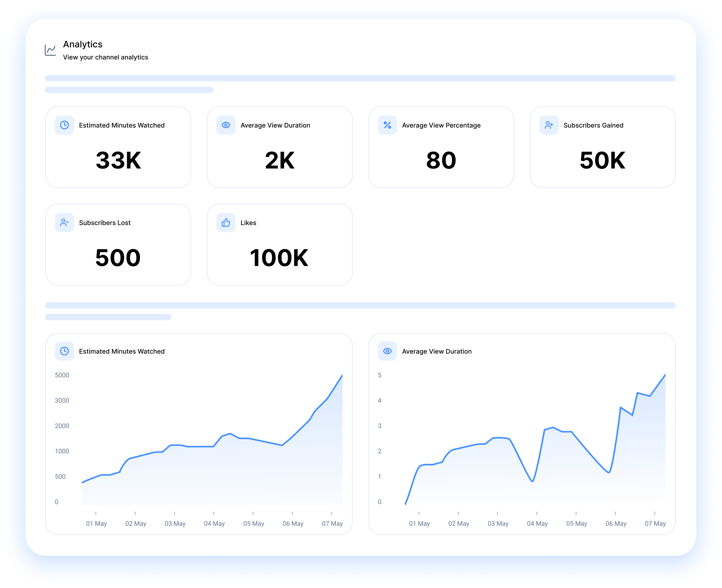Viewport: 722px width, 588px height.
Task: Click the 06 May label in view duration chart
Action: [x=616, y=524]
